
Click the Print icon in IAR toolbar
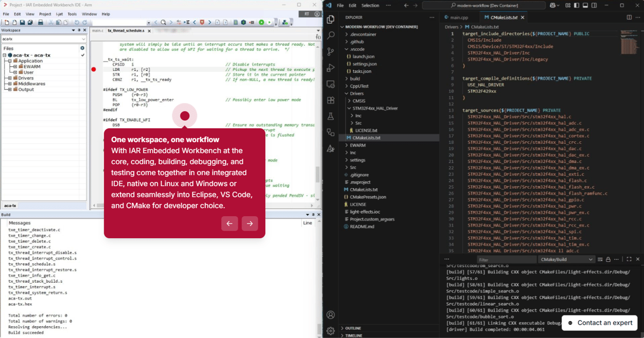[40, 22]
